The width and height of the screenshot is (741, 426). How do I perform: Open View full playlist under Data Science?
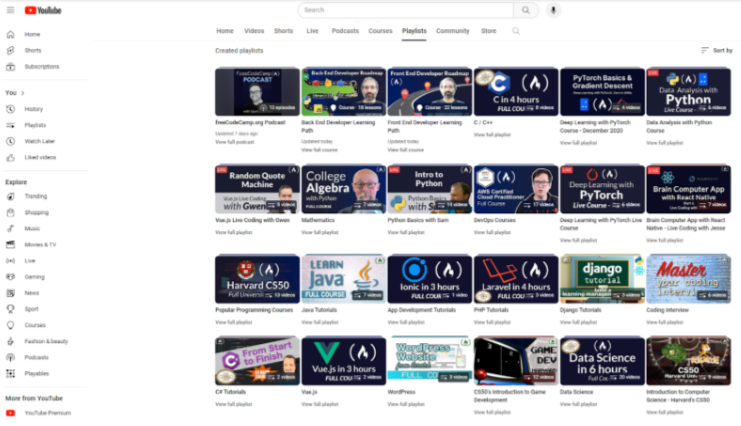(x=578, y=404)
